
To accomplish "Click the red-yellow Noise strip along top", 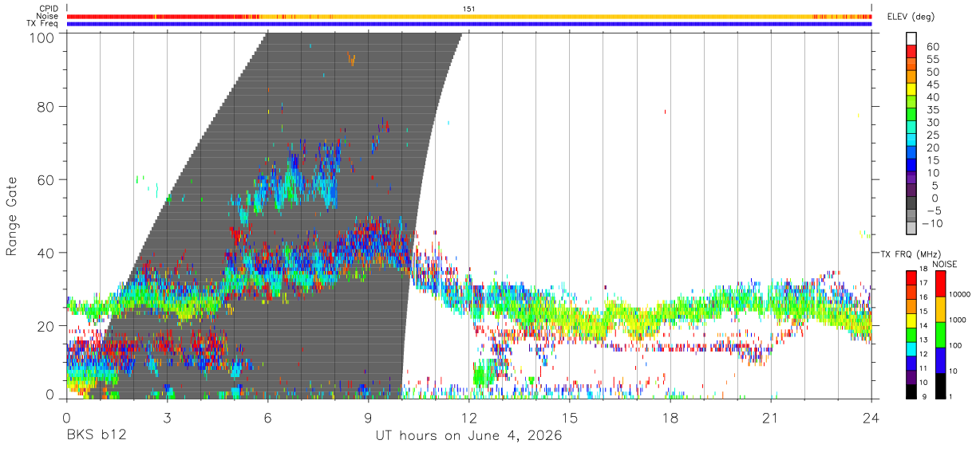I will click(x=469, y=16).
